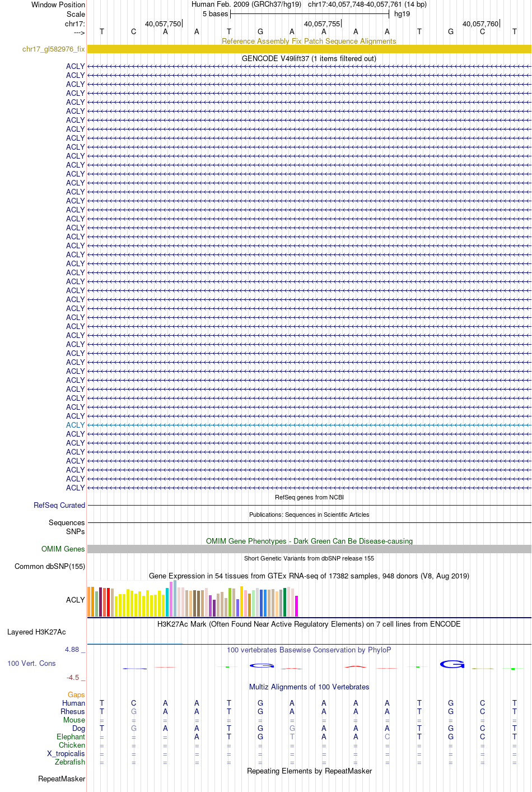Open Repeating Elements by RepeatMasker title
The image size is (532, 792).
(x=309, y=771)
